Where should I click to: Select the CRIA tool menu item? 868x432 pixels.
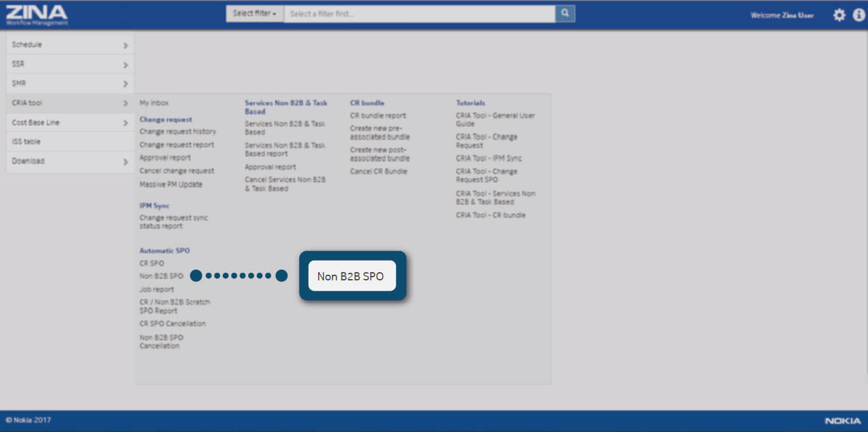70,103
